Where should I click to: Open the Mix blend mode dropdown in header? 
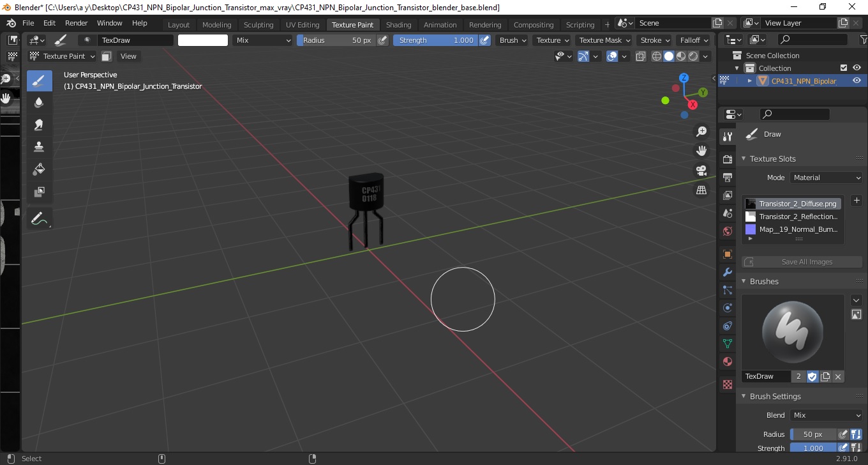262,40
